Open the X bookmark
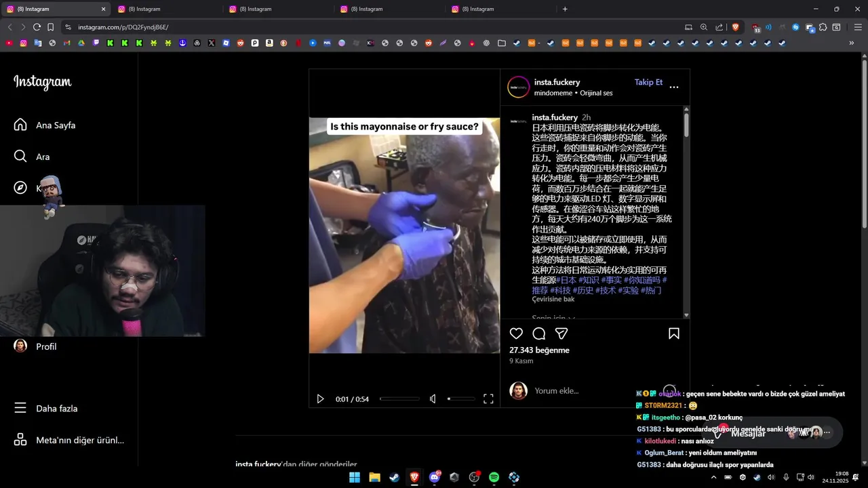The height and width of the screenshot is (488, 868). pos(212,43)
